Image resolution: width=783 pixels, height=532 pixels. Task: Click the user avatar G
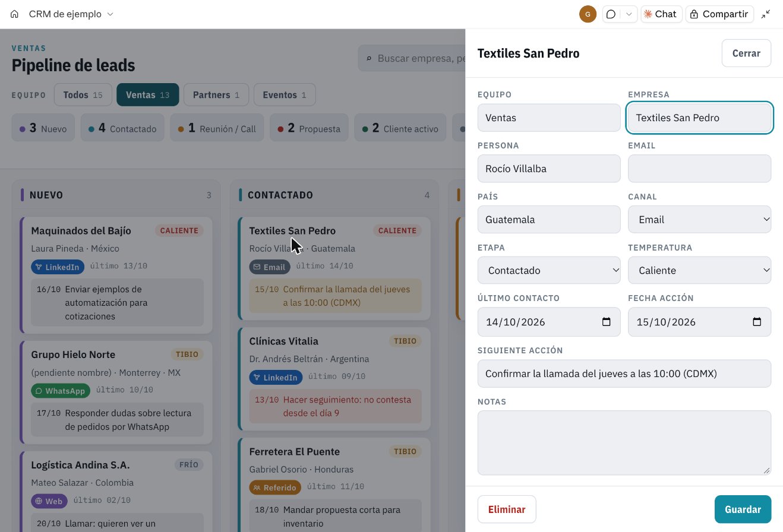point(588,14)
